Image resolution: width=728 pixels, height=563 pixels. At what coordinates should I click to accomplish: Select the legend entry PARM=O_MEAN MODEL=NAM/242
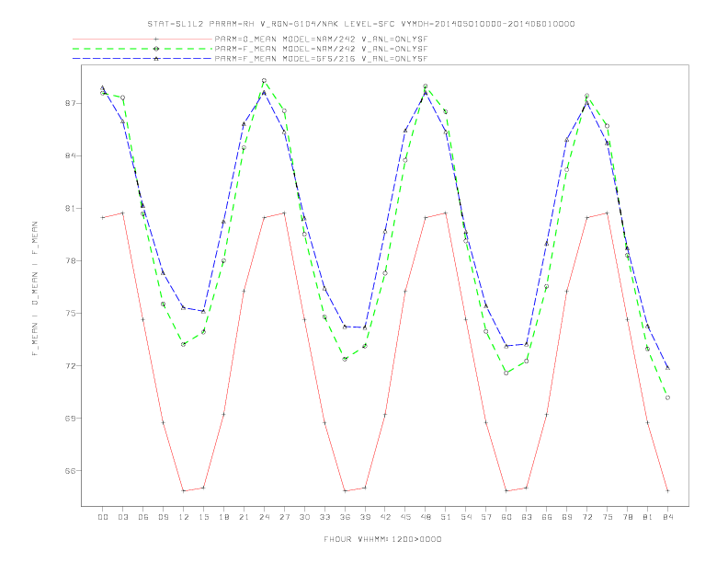[x=321, y=39]
